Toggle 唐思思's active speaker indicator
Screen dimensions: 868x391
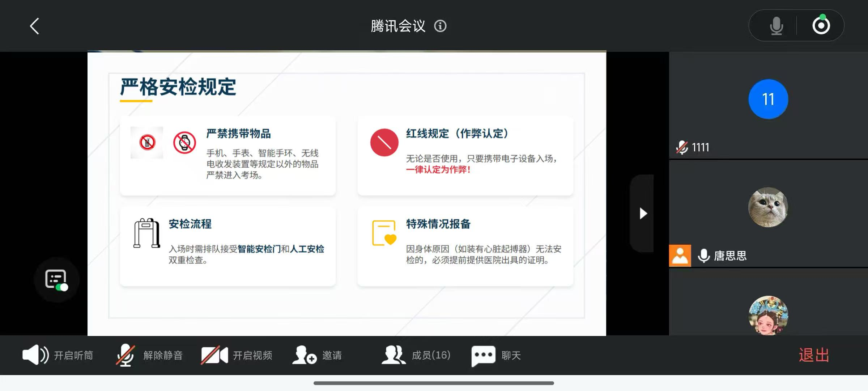pos(680,256)
